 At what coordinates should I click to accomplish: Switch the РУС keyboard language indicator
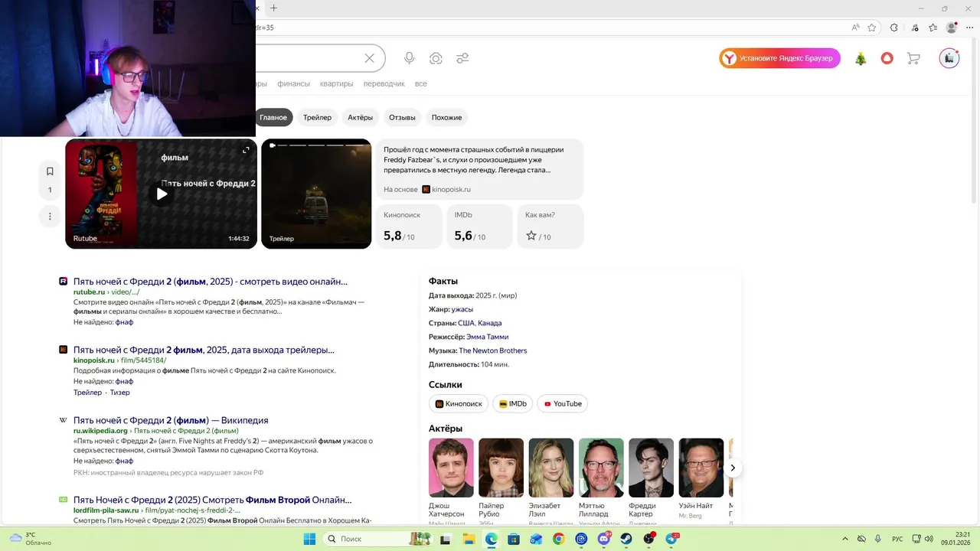897,539
